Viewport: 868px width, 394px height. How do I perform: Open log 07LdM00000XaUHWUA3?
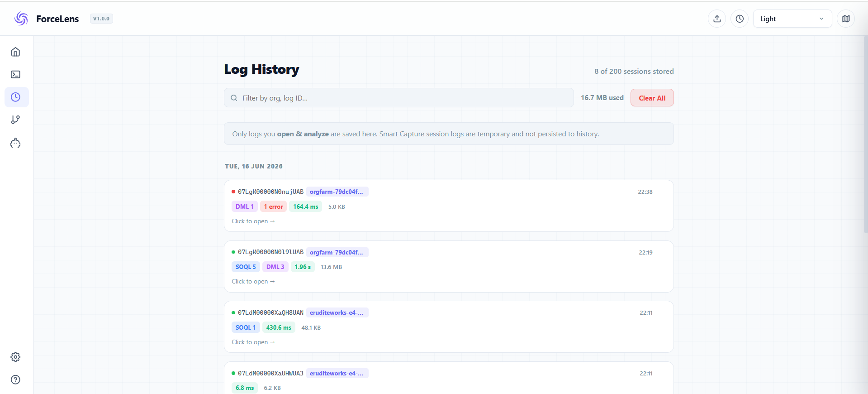[449, 378]
